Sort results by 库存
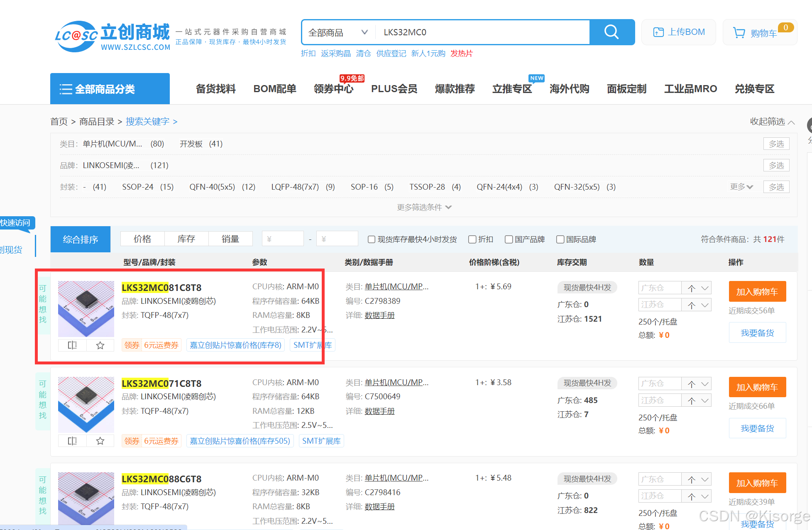 click(186, 239)
